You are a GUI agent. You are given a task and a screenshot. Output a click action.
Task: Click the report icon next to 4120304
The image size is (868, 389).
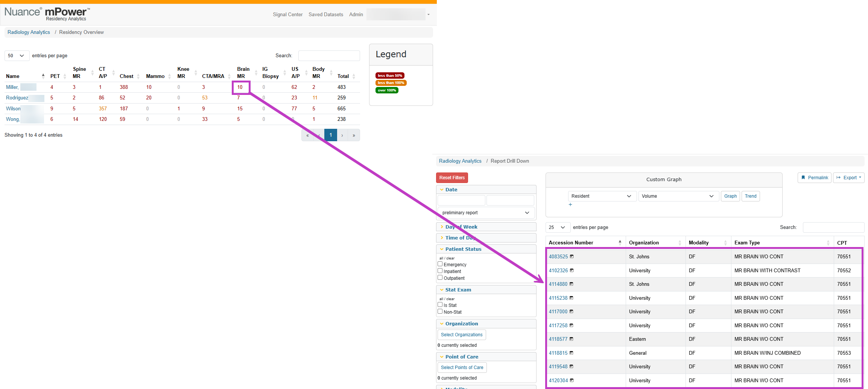(572, 380)
